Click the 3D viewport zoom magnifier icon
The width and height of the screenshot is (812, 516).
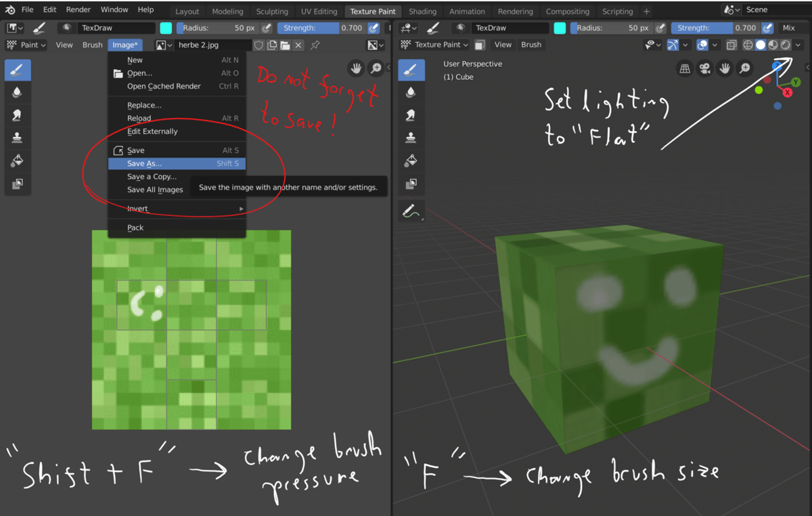point(744,68)
